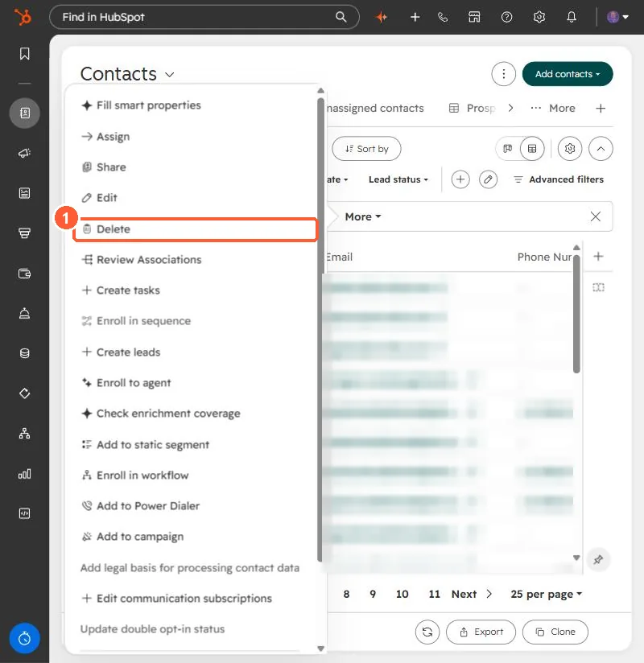This screenshot has width=644, height=663.
Task: Click the Clone button
Action: click(x=555, y=632)
